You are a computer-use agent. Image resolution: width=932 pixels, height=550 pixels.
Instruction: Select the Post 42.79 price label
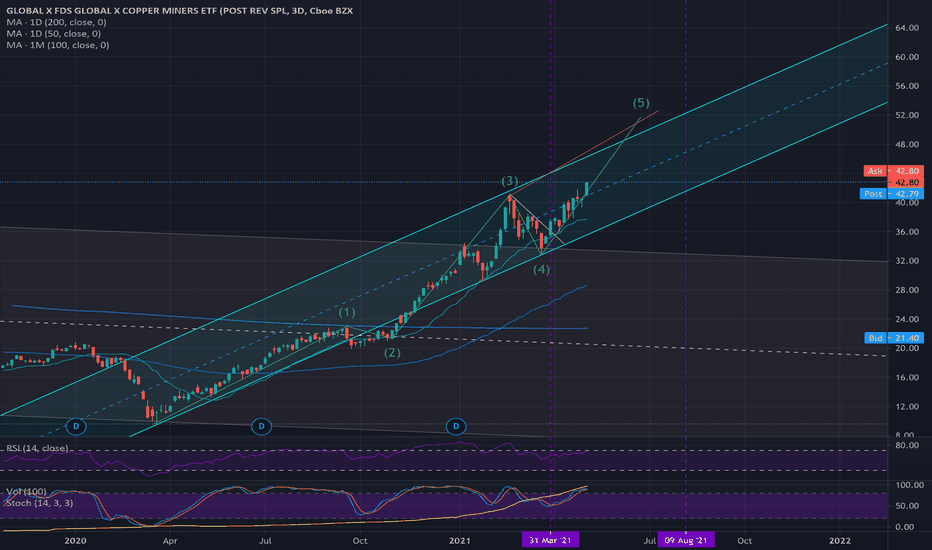tap(892, 194)
